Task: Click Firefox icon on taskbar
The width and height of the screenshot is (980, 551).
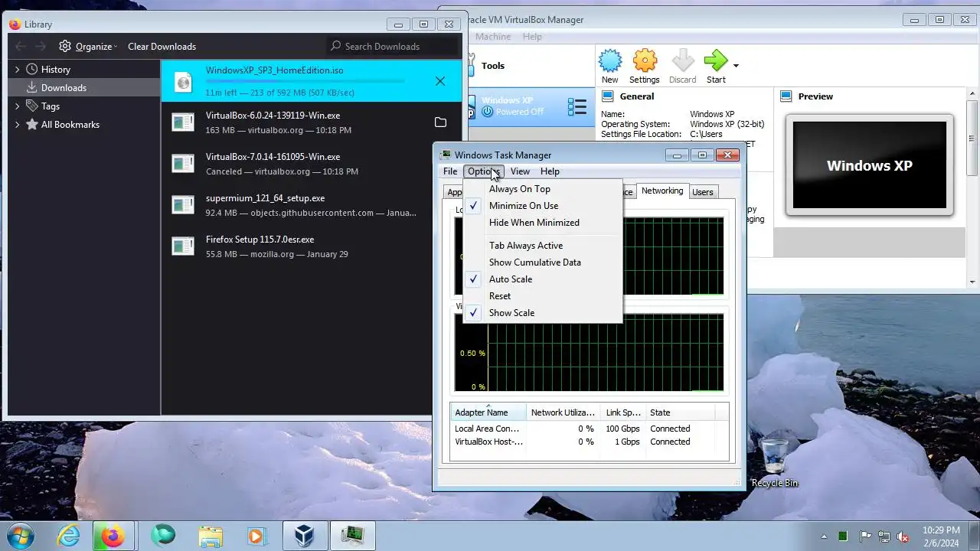Action: coord(113,536)
